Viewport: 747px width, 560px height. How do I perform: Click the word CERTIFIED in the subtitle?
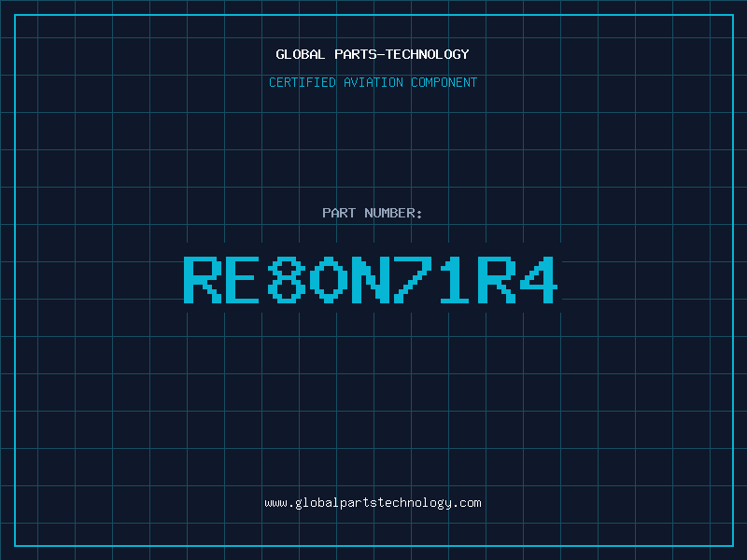[302, 82]
